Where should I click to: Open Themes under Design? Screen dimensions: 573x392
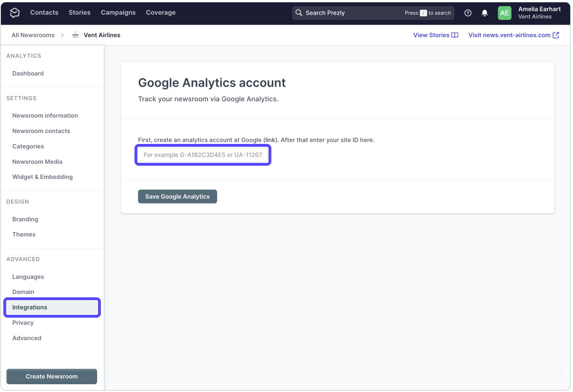click(24, 234)
